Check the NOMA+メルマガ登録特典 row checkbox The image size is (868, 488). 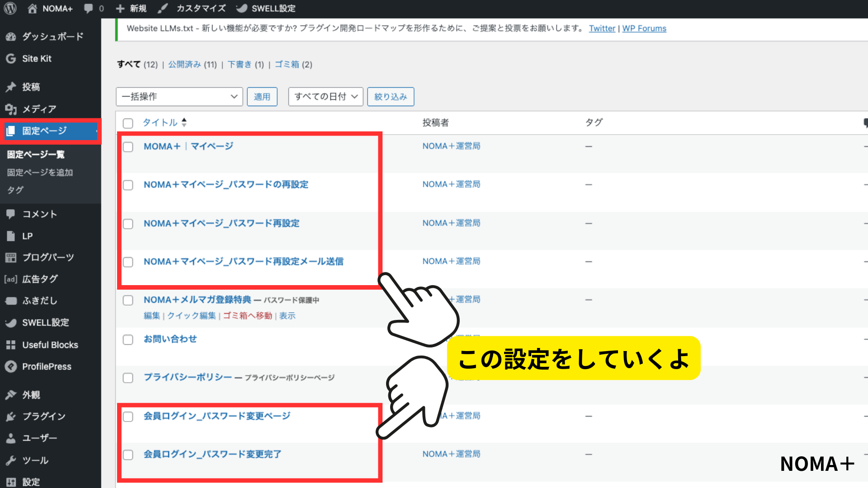(x=128, y=300)
